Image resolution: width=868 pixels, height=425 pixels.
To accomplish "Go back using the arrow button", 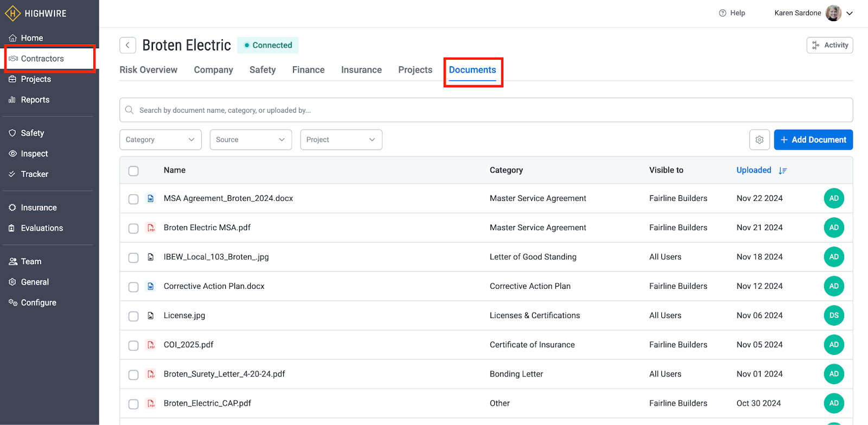I will pyautogui.click(x=127, y=45).
